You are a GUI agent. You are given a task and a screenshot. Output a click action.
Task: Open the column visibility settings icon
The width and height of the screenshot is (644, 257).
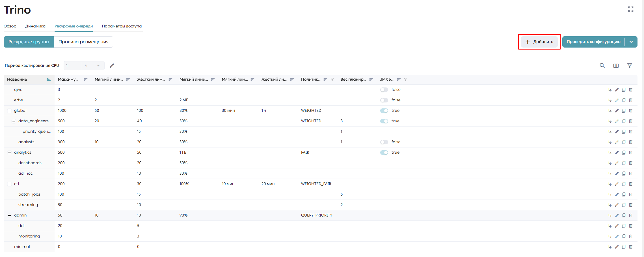[616, 66]
